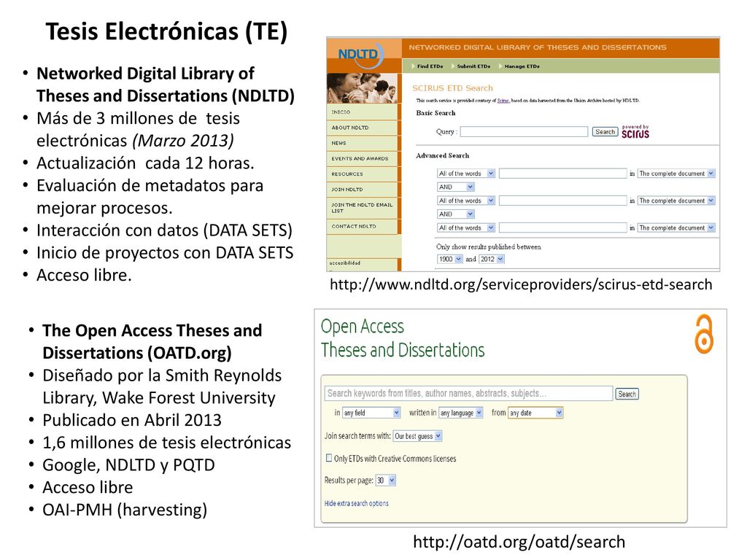Click the second advanced search text field
Viewport: 747px width, 560px height.
point(562,201)
